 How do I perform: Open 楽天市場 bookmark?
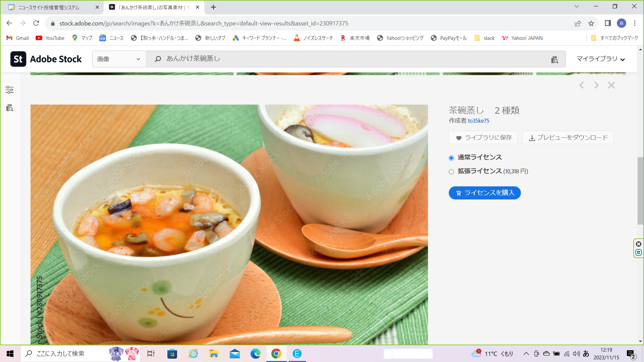tap(355, 38)
